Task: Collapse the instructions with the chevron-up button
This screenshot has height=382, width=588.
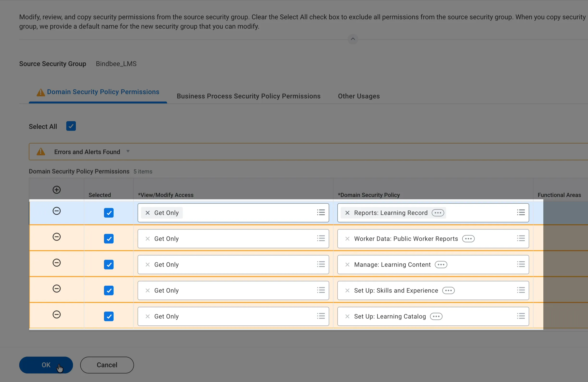Action: pyautogui.click(x=353, y=39)
